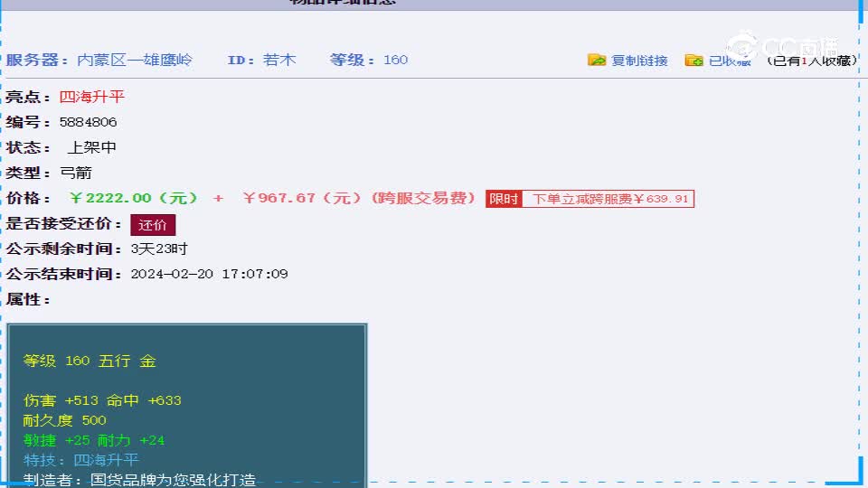Click the seller ID 若木
Viewport: 868px width, 488px height.
tap(279, 60)
